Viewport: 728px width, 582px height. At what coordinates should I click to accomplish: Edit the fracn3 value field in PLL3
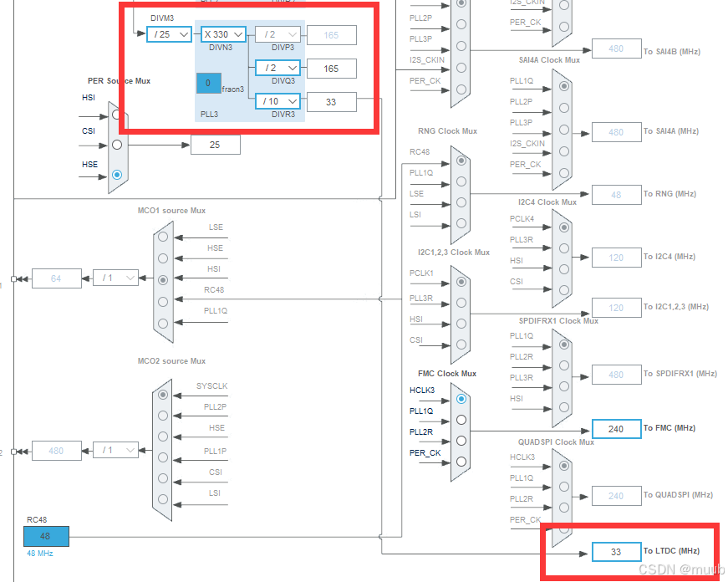coord(208,83)
